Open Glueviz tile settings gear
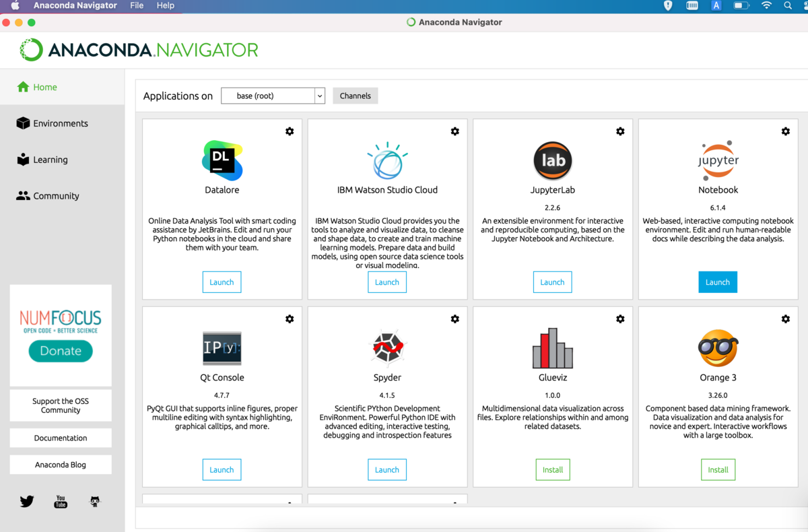 point(620,319)
